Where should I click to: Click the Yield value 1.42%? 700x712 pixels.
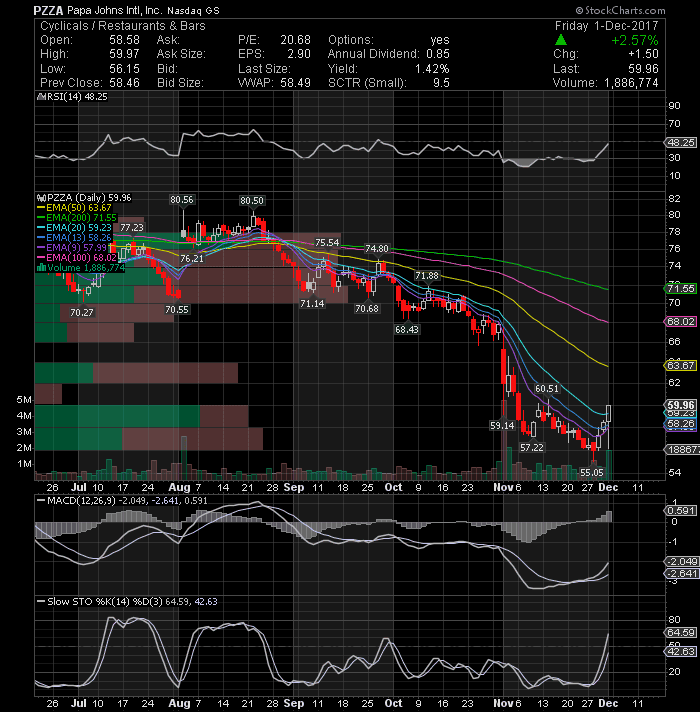(x=432, y=69)
